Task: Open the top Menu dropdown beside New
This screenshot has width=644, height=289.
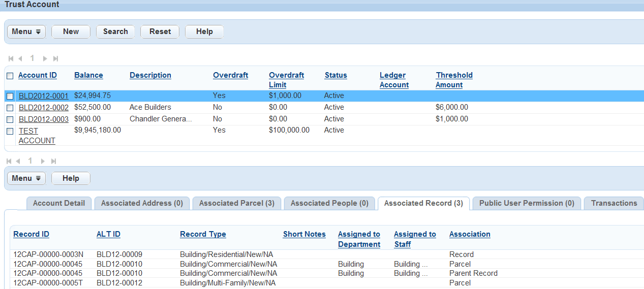Action: tap(26, 31)
